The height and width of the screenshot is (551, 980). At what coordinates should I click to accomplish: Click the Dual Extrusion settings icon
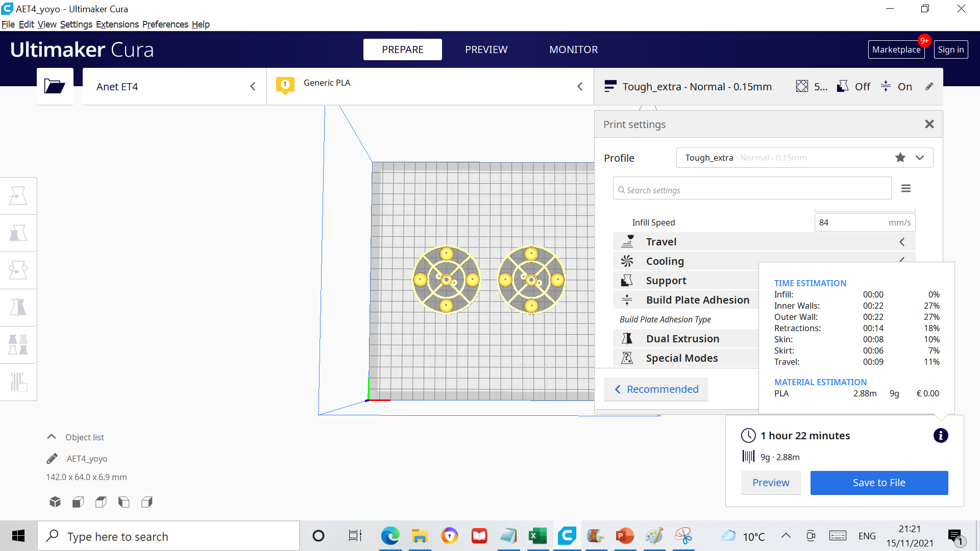tap(627, 338)
